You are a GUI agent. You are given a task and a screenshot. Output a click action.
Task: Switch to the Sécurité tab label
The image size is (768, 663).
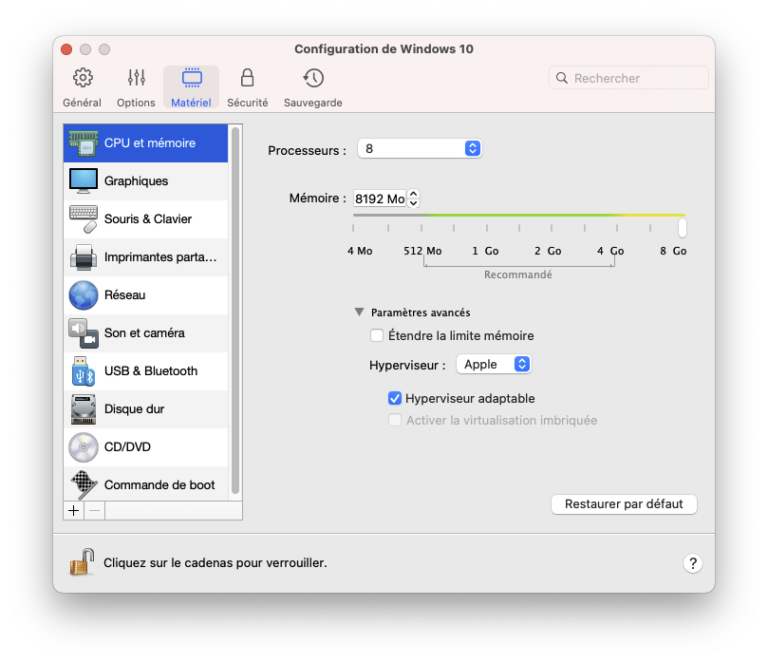(247, 103)
